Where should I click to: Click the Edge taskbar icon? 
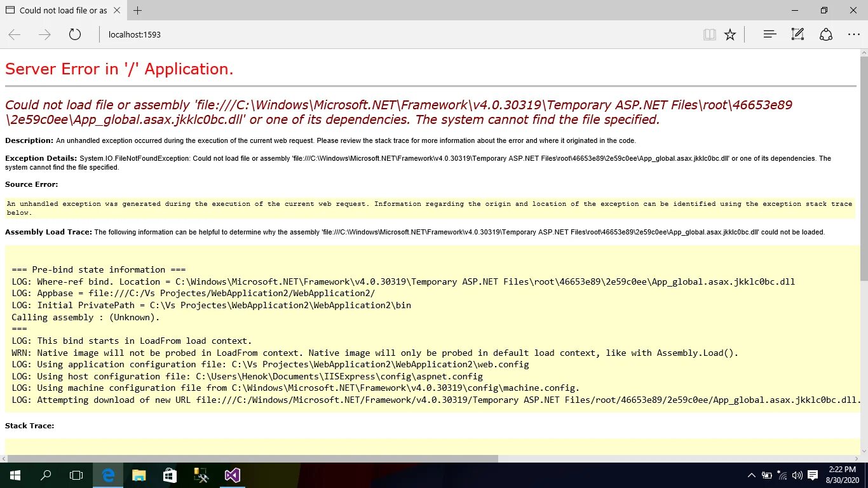tap(108, 475)
